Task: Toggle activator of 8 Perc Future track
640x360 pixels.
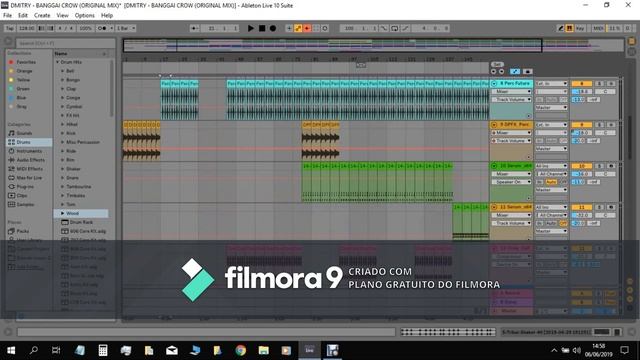Action: (582, 84)
